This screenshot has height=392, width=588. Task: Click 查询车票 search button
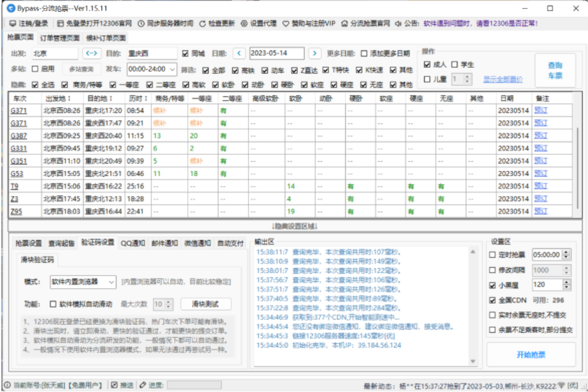555,70
